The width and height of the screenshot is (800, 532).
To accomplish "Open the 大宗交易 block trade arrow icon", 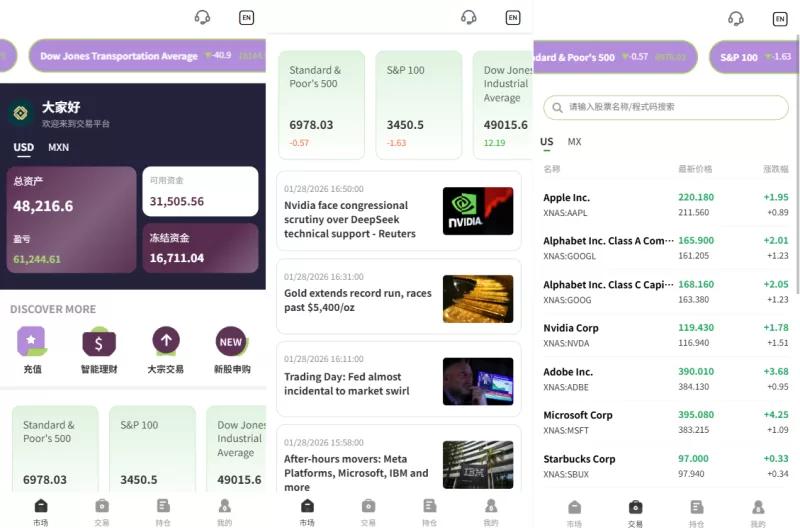I will (165, 342).
